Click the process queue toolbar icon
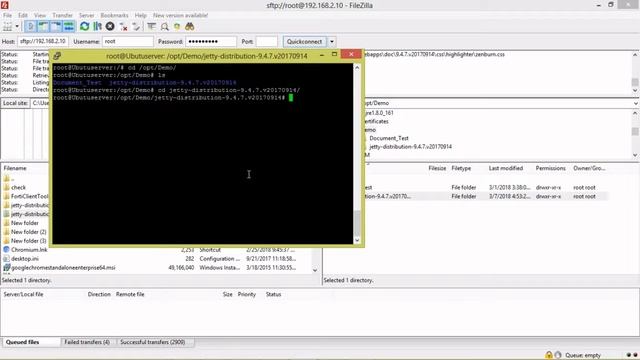Image resolution: width=640 pixels, height=360 pixels. [x=97, y=27]
